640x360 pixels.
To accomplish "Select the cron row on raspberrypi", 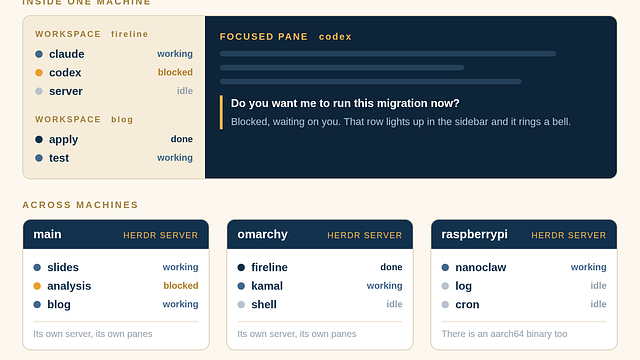I will (x=524, y=304).
